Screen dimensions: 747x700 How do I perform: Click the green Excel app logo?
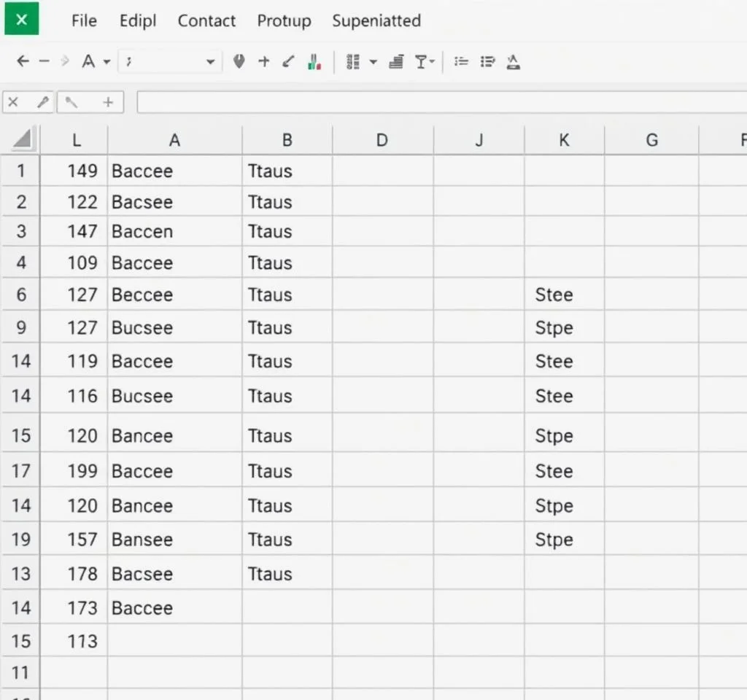[x=21, y=20]
